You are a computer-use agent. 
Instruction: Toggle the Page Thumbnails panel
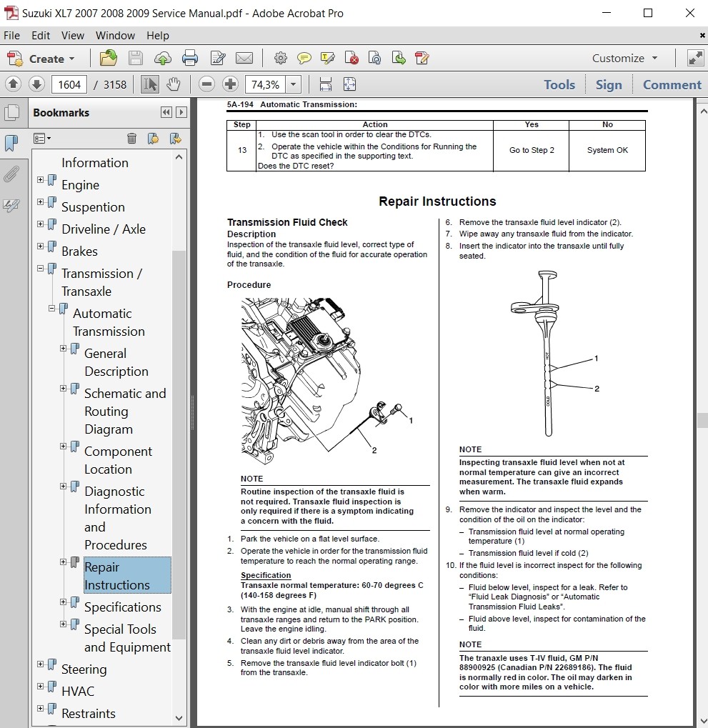point(11,113)
